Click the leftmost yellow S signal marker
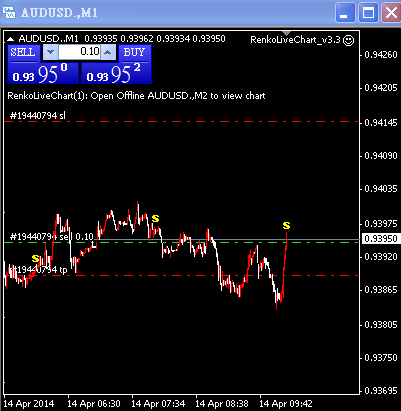401x411 pixels. click(35, 258)
